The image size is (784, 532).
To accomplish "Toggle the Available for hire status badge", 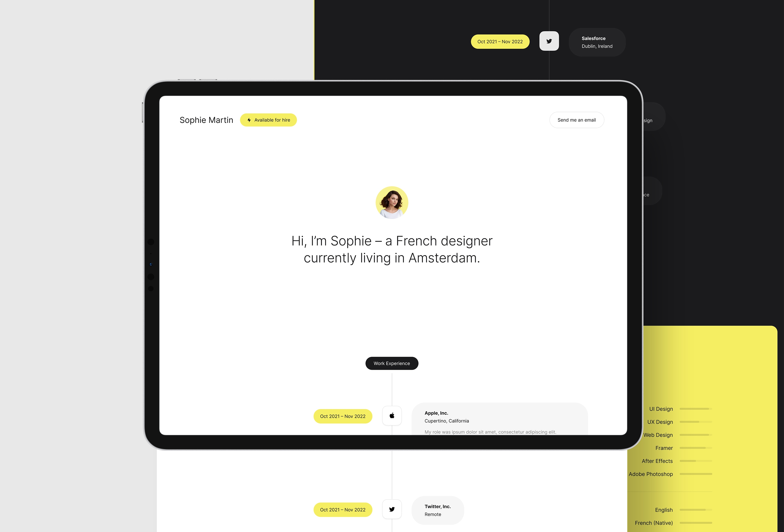I will [269, 120].
